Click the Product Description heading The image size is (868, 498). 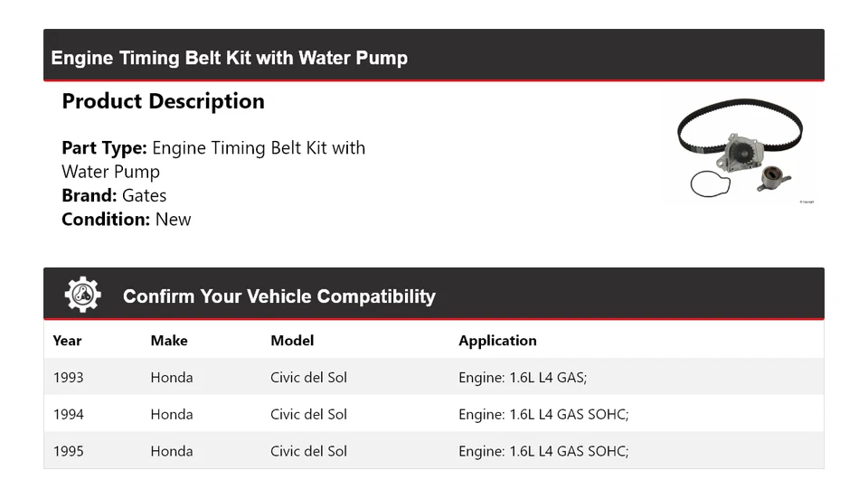tap(163, 101)
